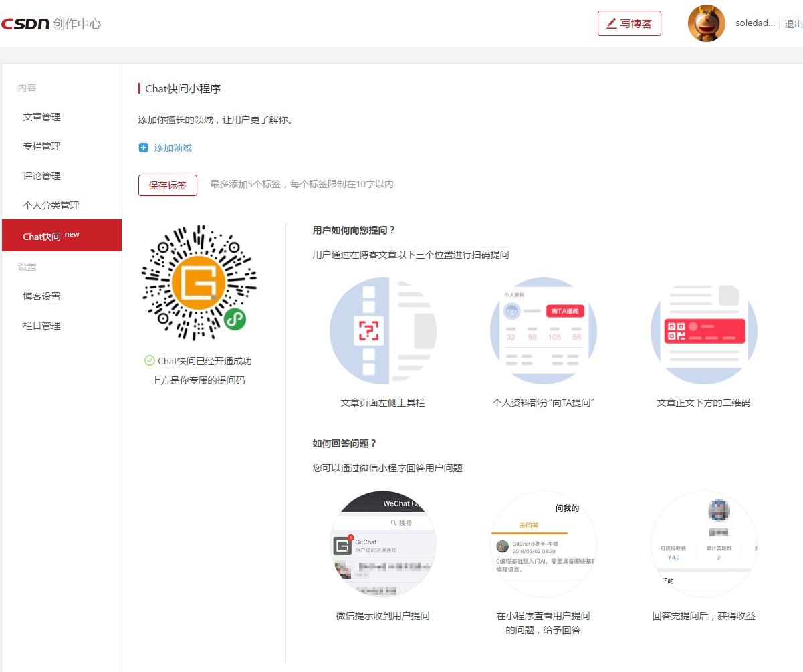Click the 向TA提问 profile illustration

[544, 331]
